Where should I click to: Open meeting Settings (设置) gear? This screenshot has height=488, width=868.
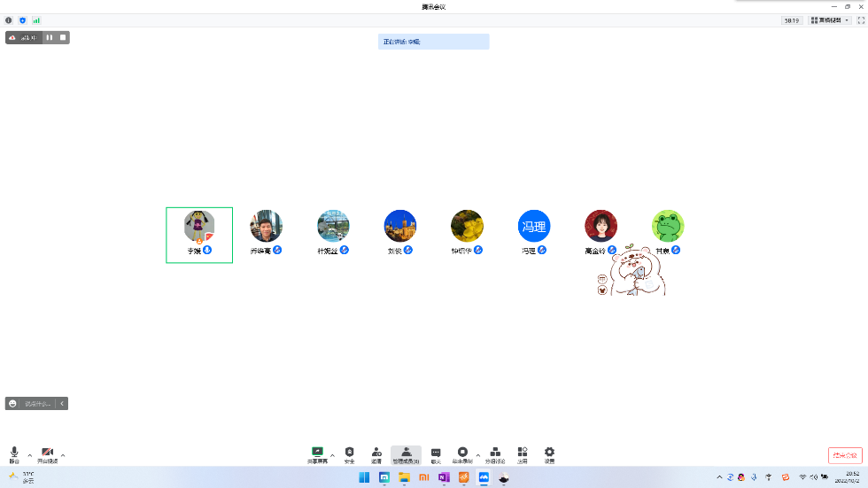point(549,453)
